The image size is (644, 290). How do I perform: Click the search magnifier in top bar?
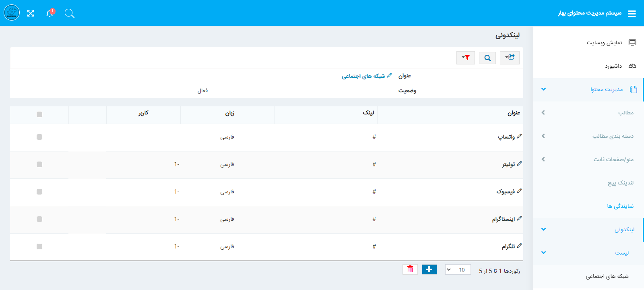point(69,14)
